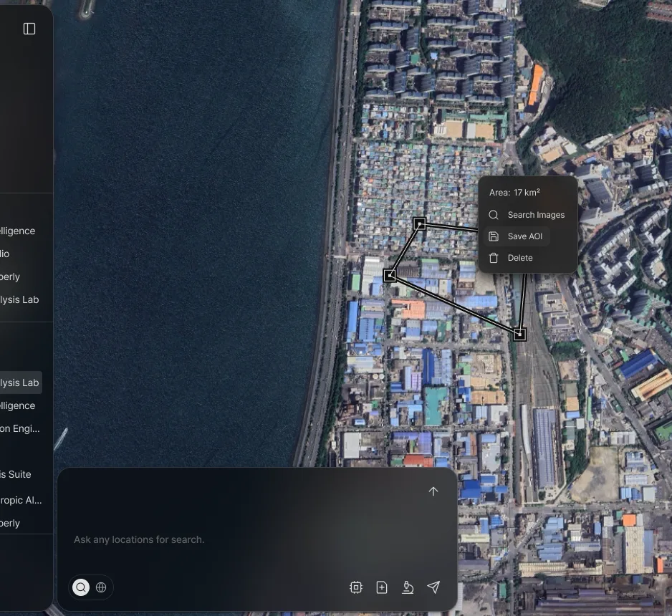This screenshot has width=672, height=616.
Task: Click the chip/processor icon in chat toolbar
Action: [x=356, y=587]
